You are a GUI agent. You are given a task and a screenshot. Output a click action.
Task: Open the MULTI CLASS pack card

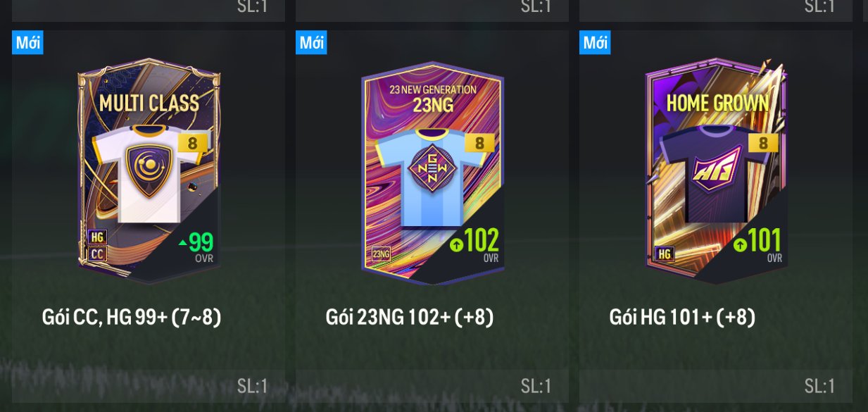click(x=149, y=171)
